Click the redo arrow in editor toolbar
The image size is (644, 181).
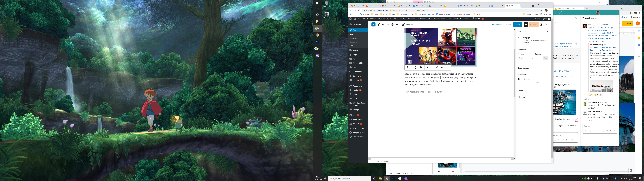(x=388, y=24)
